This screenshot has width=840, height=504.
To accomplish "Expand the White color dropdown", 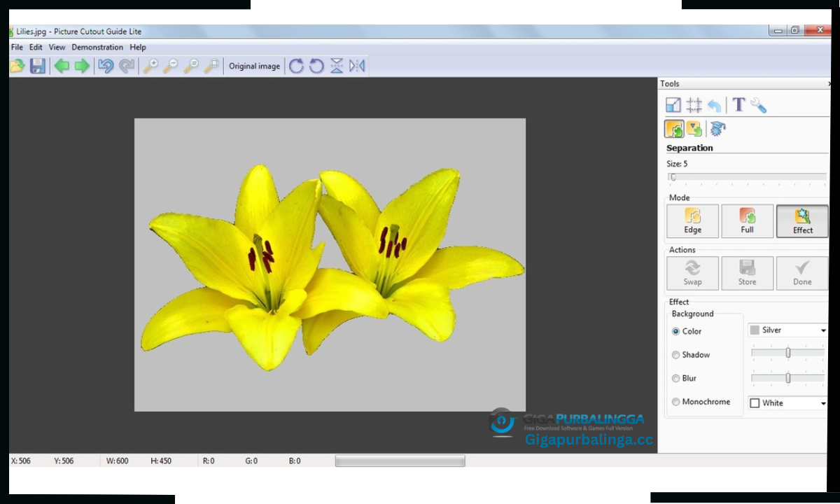I will [787, 402].
